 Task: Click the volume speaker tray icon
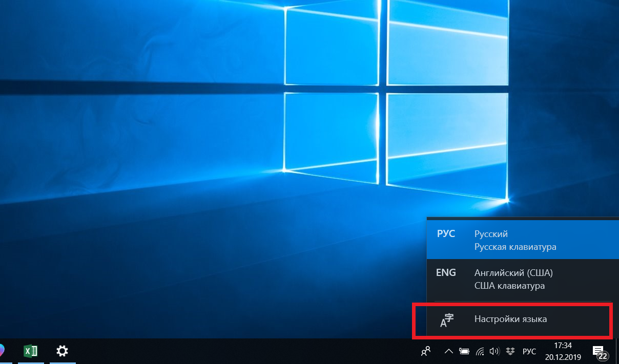[x=494, y=352]
